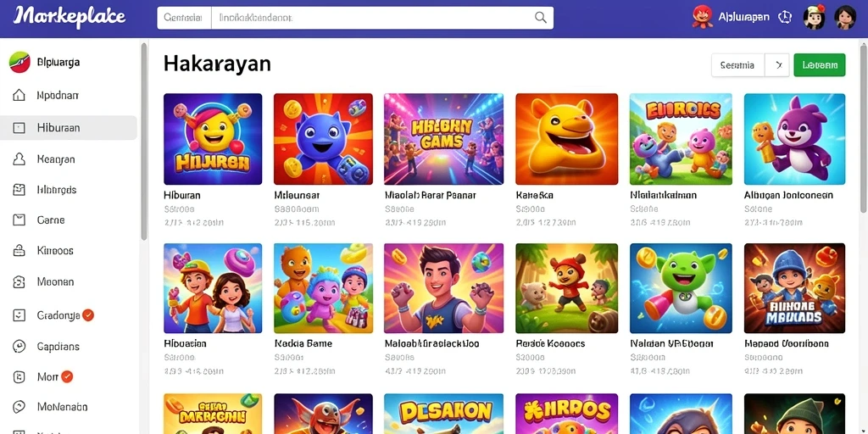The height and width of the screenshot is (434, 868).
Task: Click the sidebar scrollbar
Action: [144, 142]
